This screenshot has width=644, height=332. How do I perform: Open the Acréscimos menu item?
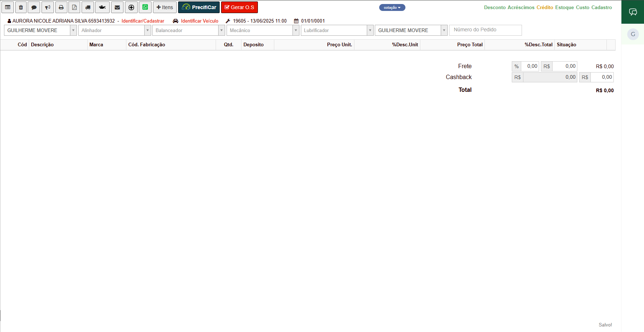521,7
